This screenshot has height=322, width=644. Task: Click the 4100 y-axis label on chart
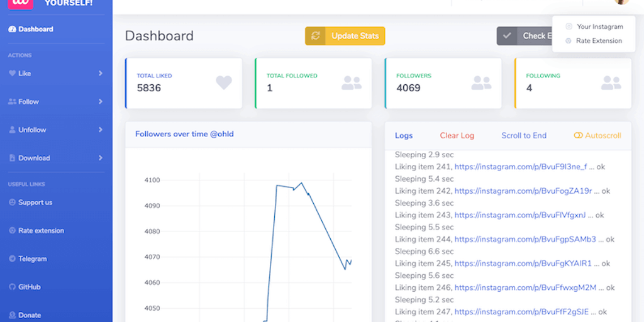click(152, 180)
